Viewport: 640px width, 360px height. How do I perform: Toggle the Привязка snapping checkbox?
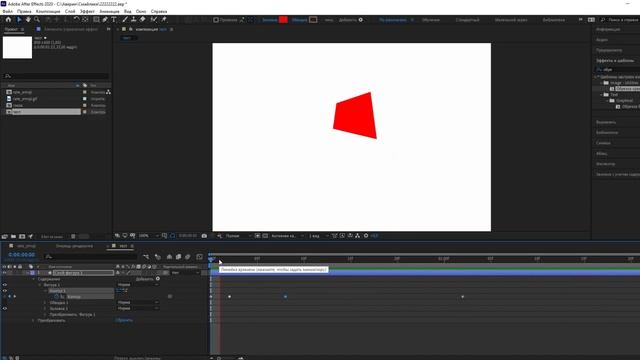click(216, 20)
